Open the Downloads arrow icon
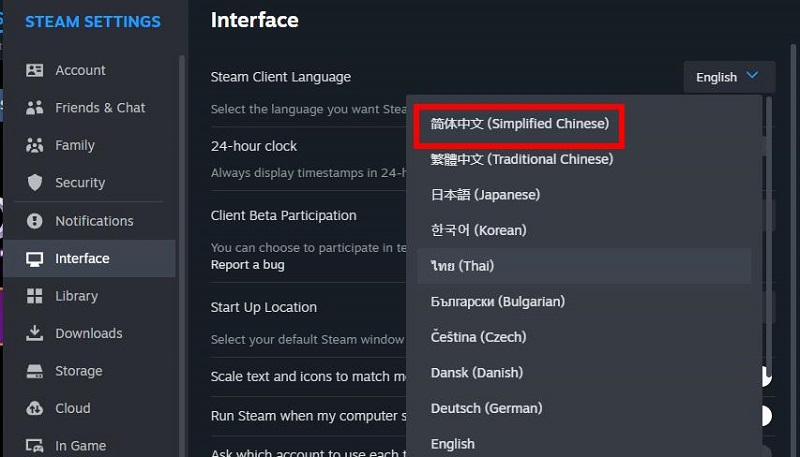Viewport: 800px width, 457px height. click(35, 333)
